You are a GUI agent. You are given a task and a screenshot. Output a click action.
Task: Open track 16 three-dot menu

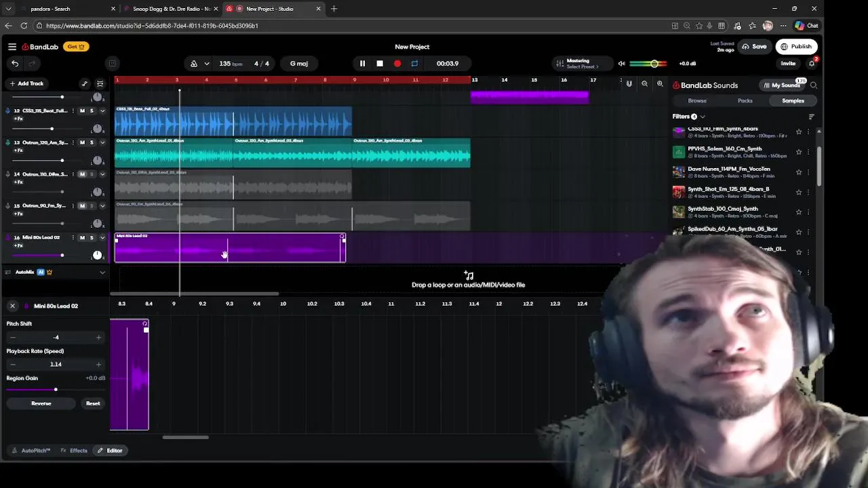tap(75, 238)
